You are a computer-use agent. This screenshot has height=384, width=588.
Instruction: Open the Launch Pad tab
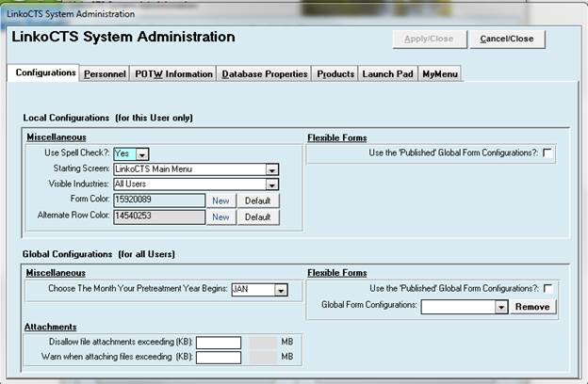(x=387, y=73)
